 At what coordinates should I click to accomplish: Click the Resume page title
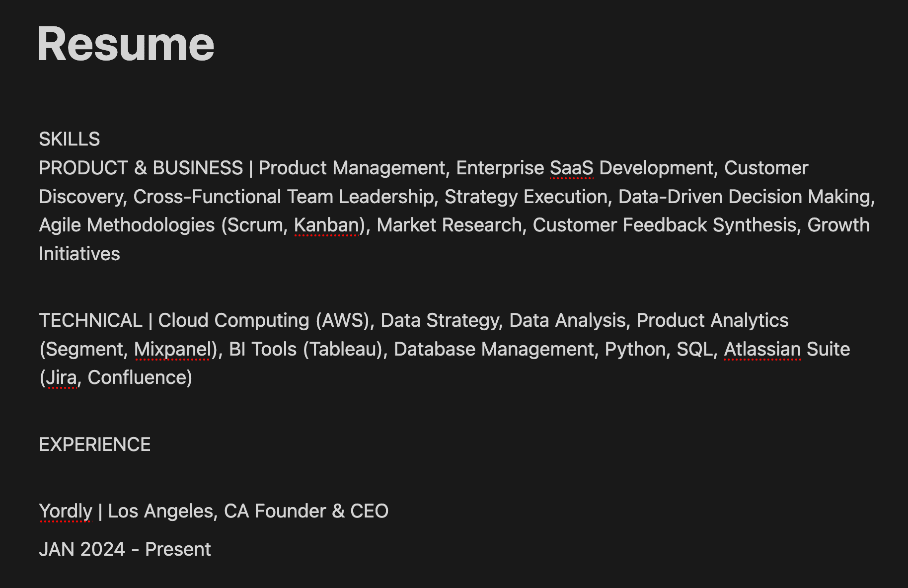126,45
